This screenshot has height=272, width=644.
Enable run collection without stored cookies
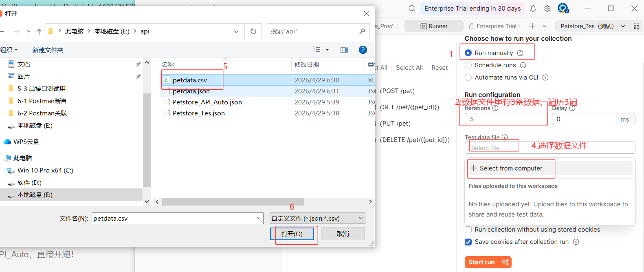pyautogui.click(x=468, y=230)
